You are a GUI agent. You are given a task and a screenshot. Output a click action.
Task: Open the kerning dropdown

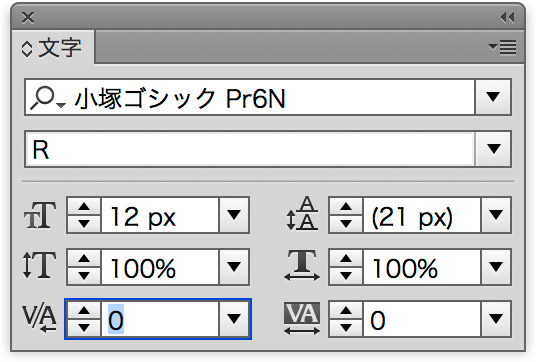[x=233, y=319]
